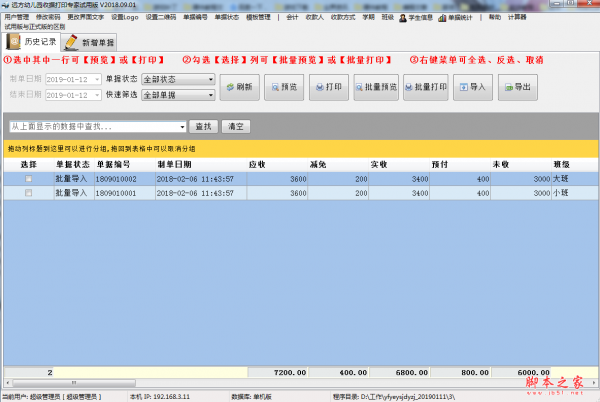Screen dimensions: 600x402
Task: Tick the checkbox for record 1809010002
Action: (x=28, y=179)
